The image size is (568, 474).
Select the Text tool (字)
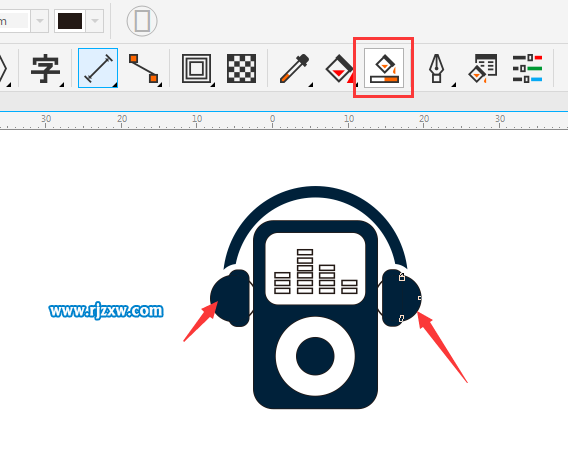tap(45, 68)
